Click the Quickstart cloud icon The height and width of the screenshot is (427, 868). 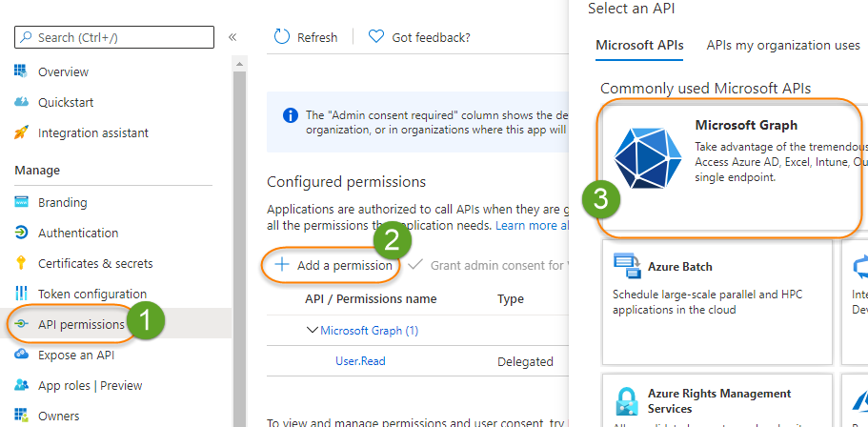point(21,102)
